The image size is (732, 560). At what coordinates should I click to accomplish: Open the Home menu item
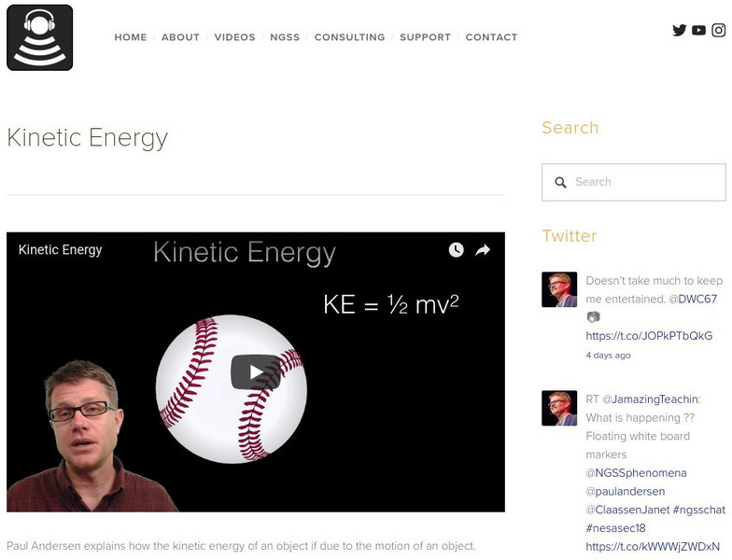[x=131, y=37]
